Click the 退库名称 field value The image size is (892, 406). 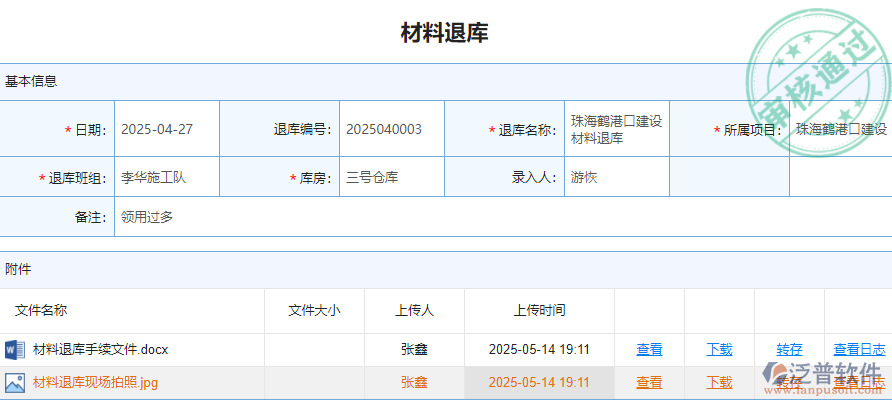tap(616, 129)
